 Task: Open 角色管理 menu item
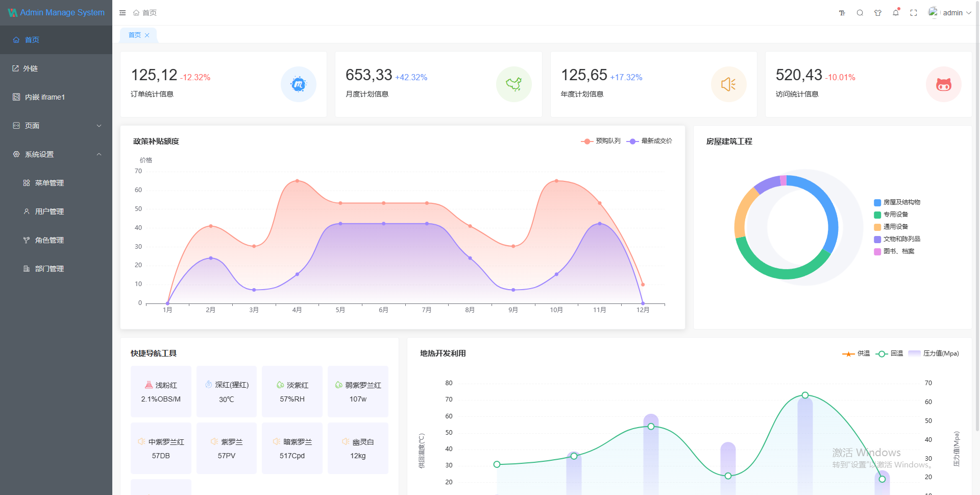56,240
